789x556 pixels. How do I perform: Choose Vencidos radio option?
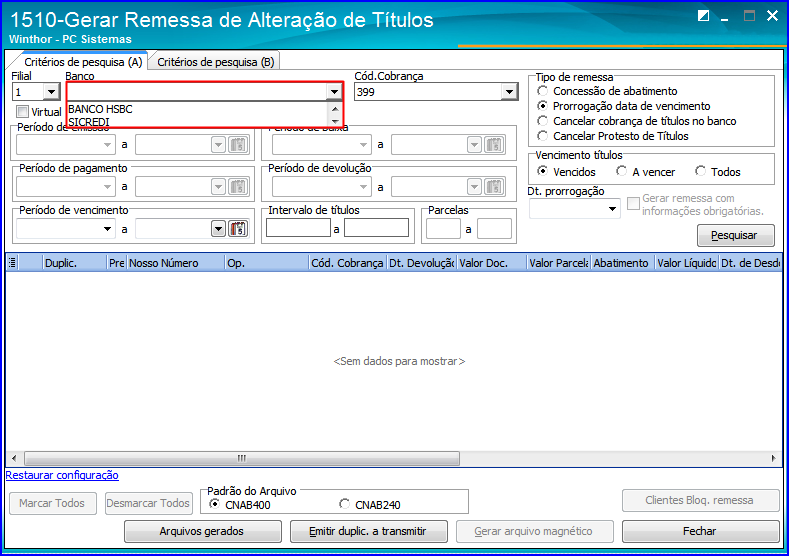click(542, 171)
